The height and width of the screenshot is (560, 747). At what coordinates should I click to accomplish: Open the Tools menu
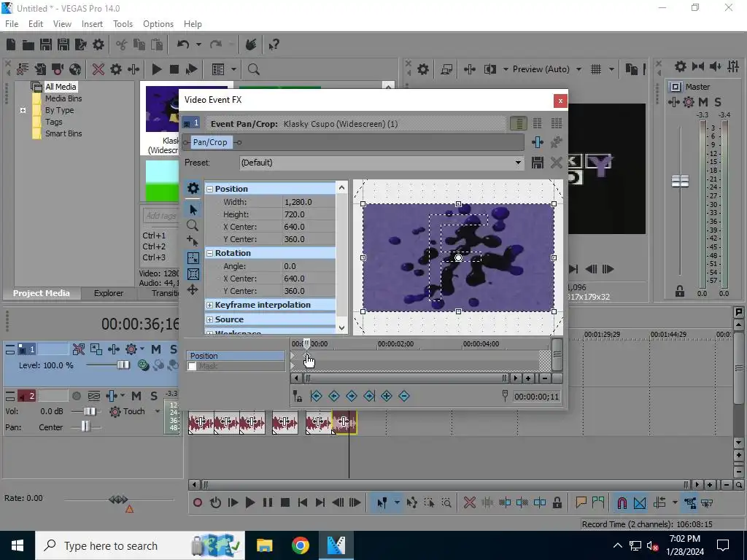(x=123, y=24)
